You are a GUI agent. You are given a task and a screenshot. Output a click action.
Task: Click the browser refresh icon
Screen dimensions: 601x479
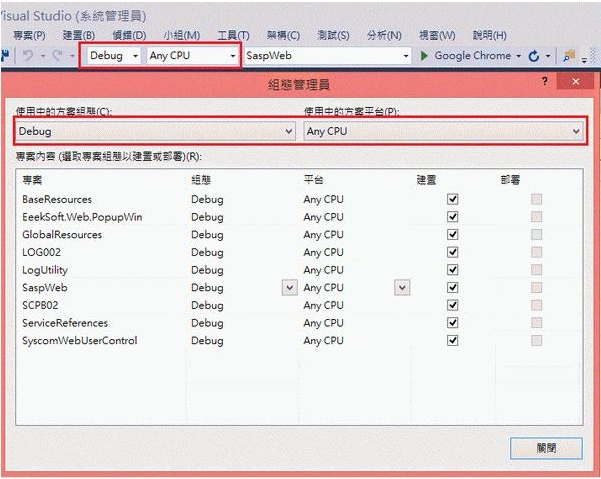(x=534, y=56)
